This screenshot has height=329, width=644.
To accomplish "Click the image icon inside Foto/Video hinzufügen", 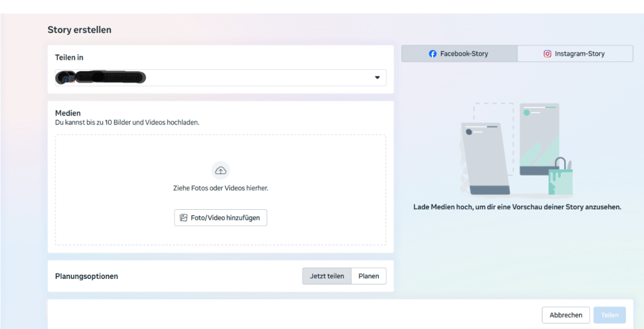I will [x=184, y=218].
